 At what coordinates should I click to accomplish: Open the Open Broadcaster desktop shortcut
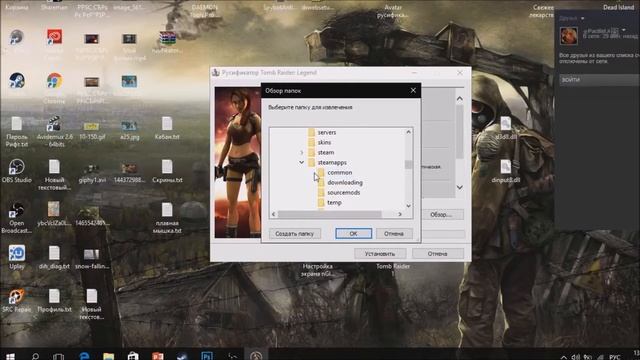[x=17, y=210]
